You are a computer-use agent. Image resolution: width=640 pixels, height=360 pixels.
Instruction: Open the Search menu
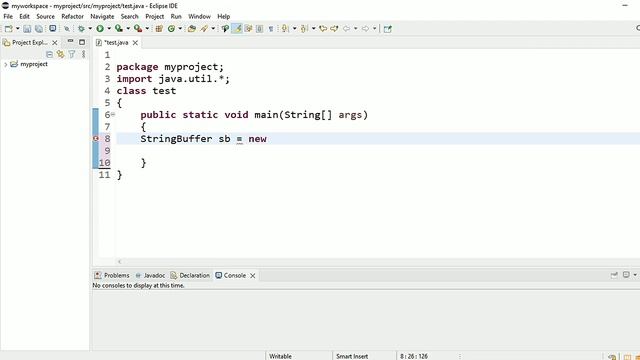point(129,16)
